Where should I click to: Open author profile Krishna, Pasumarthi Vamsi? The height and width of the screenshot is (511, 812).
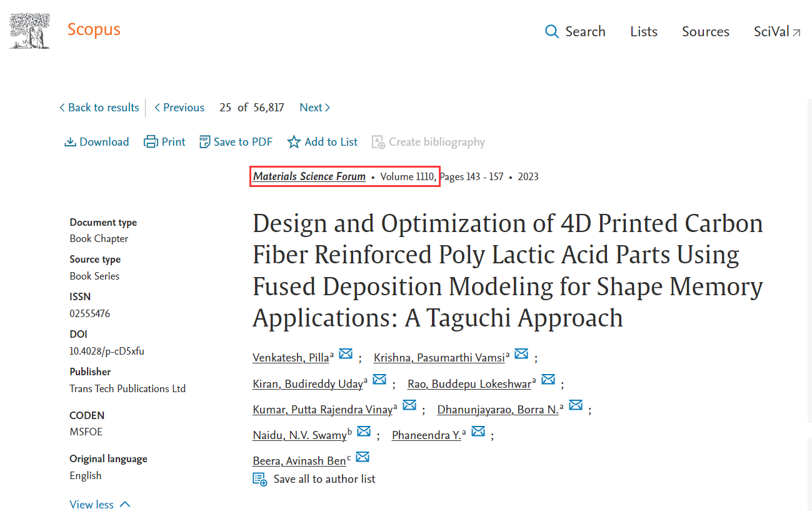pos(439,358)
